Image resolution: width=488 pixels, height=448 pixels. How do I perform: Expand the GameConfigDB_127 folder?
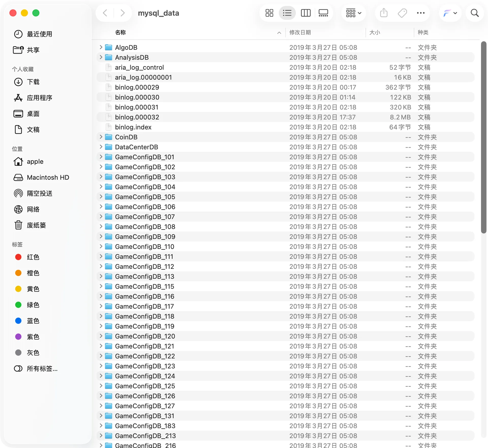click(101, 406)
